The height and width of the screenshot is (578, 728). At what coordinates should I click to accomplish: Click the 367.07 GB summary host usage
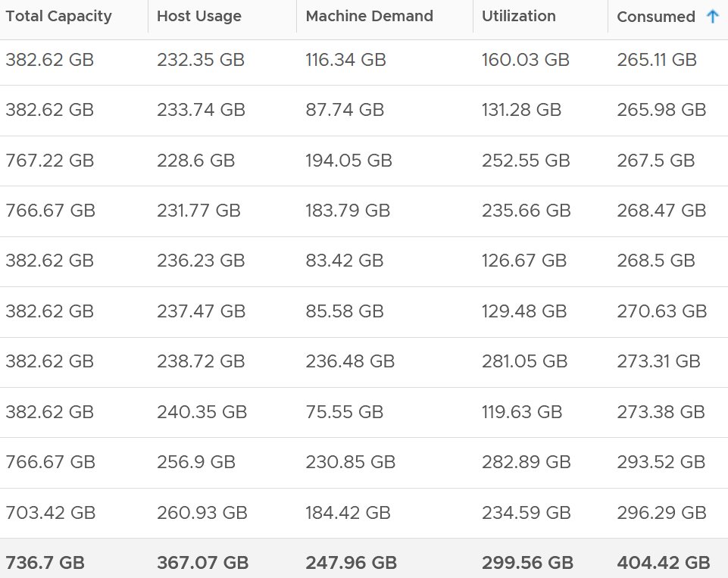[202, 563]
